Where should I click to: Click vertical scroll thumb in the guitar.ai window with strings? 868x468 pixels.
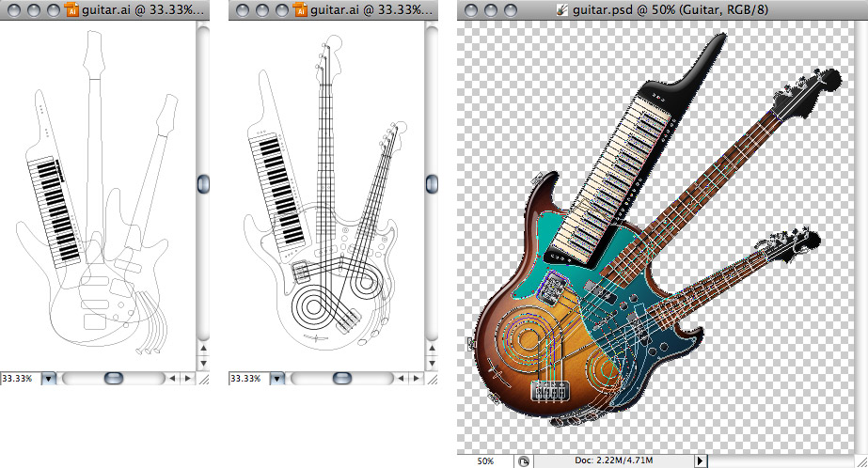[x=432, y=184]
